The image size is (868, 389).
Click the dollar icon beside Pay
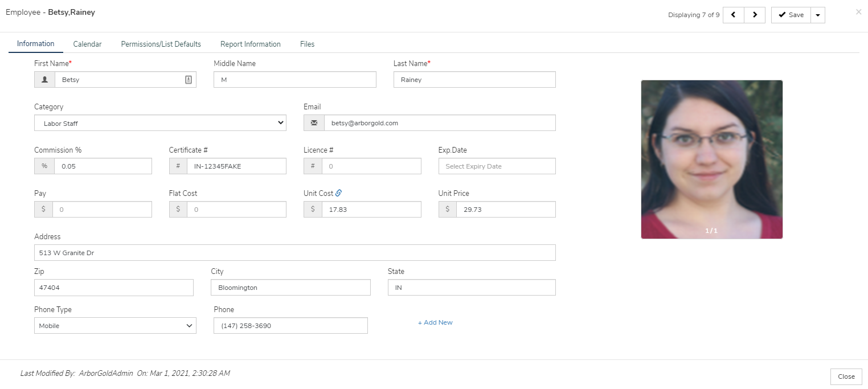(44, 210)
